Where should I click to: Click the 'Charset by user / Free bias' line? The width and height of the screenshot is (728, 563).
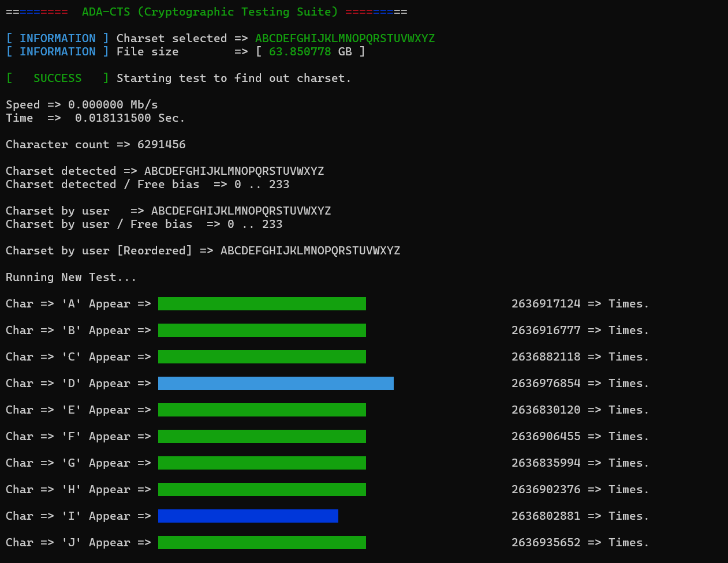point(144,224)
